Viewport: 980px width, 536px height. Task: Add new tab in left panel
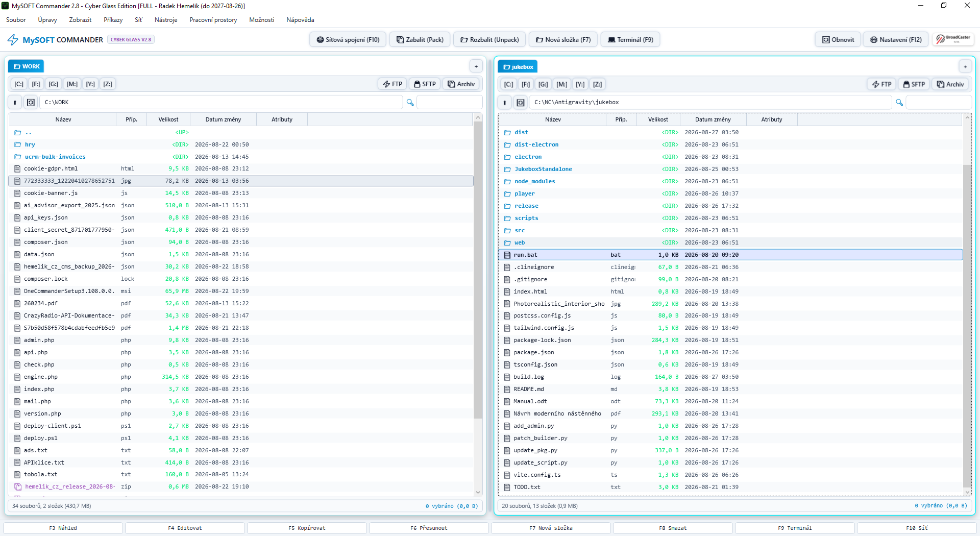476,66
